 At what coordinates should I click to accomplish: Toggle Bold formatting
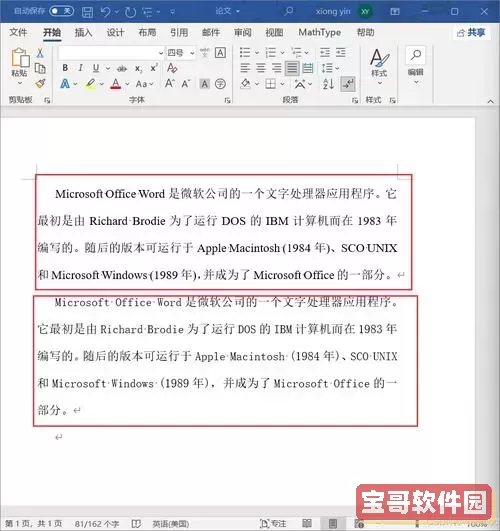(x=65, y=68)
